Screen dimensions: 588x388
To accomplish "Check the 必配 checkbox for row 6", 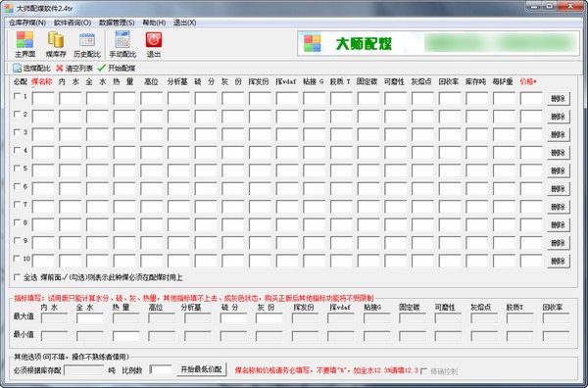I will coord(17,186).
